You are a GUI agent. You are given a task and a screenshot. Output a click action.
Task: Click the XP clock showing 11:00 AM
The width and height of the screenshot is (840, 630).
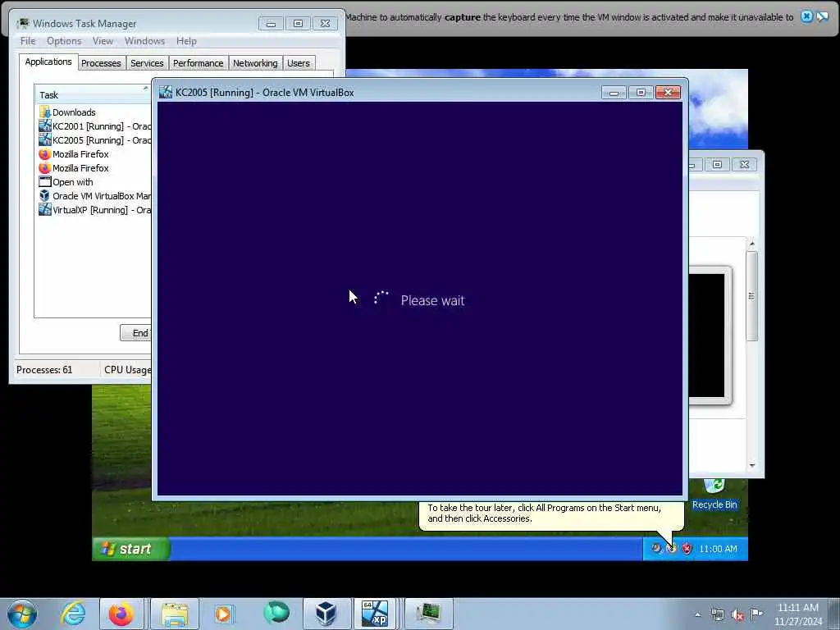coord(718,549)
